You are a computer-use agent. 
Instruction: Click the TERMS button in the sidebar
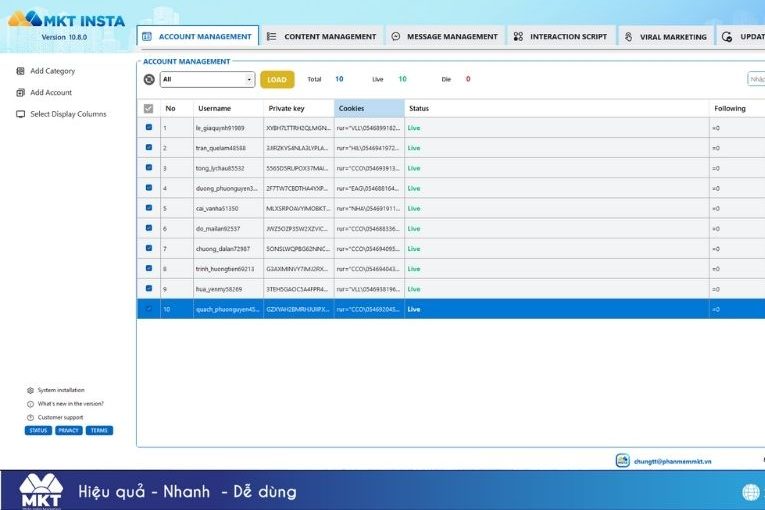point(100,430)
